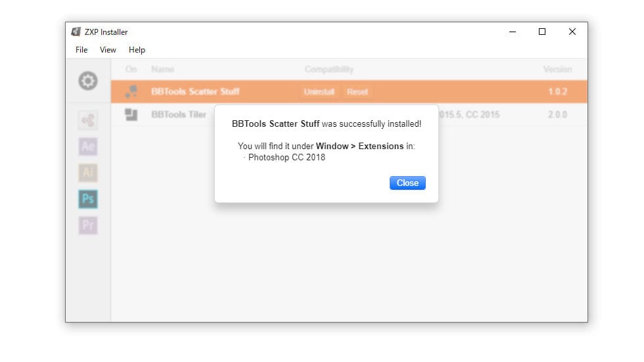Uninstall BBTools Scatter Stuff
The image size is (644, 362).
pyautogui.click(x=319, y=92)
